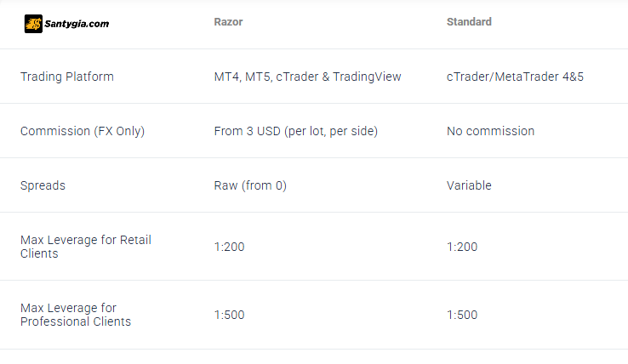Screen dimensions: 628x364
Task: Click the Commission (FX Only) label
Action: (x=83, y=131)
